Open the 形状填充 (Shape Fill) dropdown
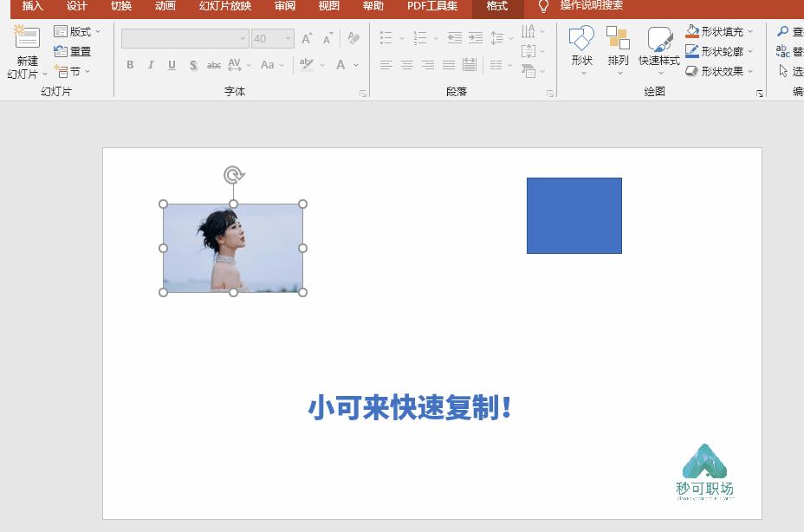804x532 pixels. click(x=718, y=30)
